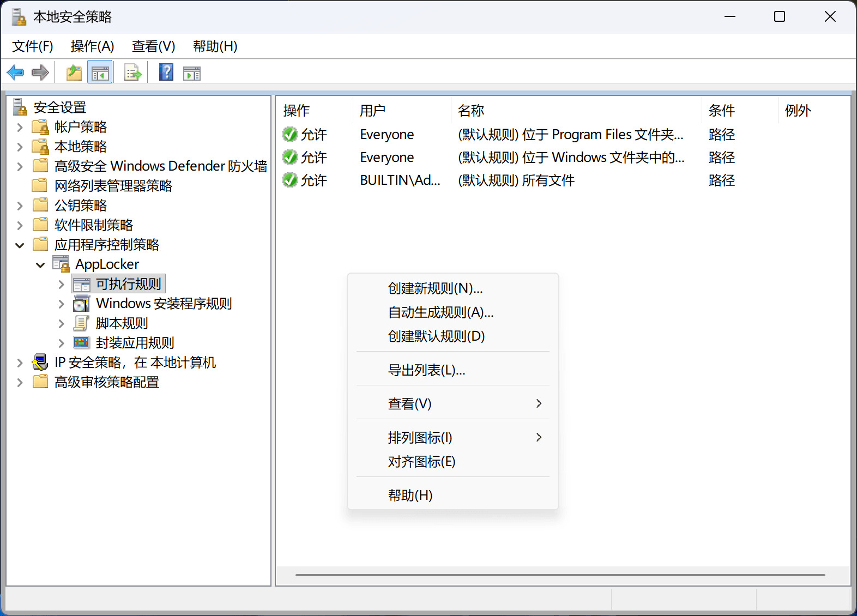This screenshot has height=616, width=857.
Task: Select the Windows 安装程序规则 tree node
Action: click(x=164, y=304)
